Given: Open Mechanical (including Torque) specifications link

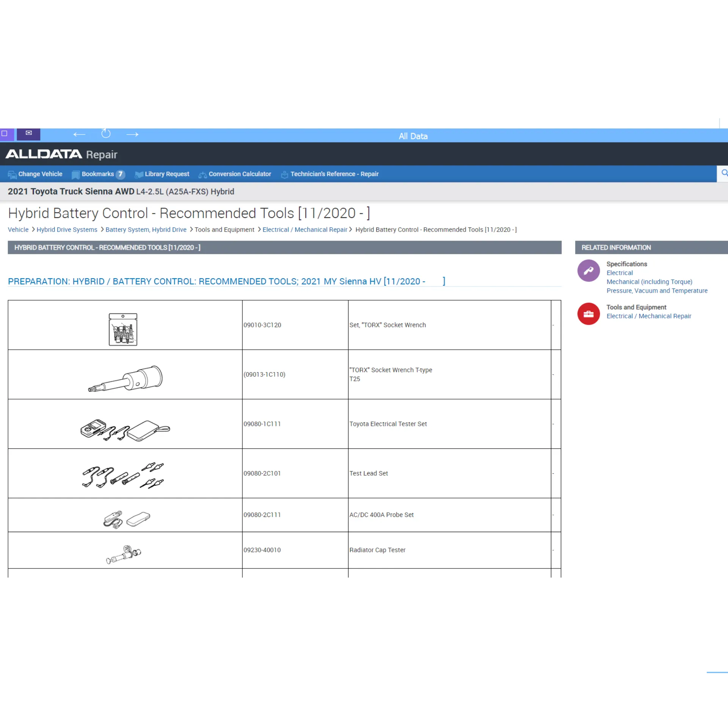Looking at the screenshot, I should coord(649,282).
